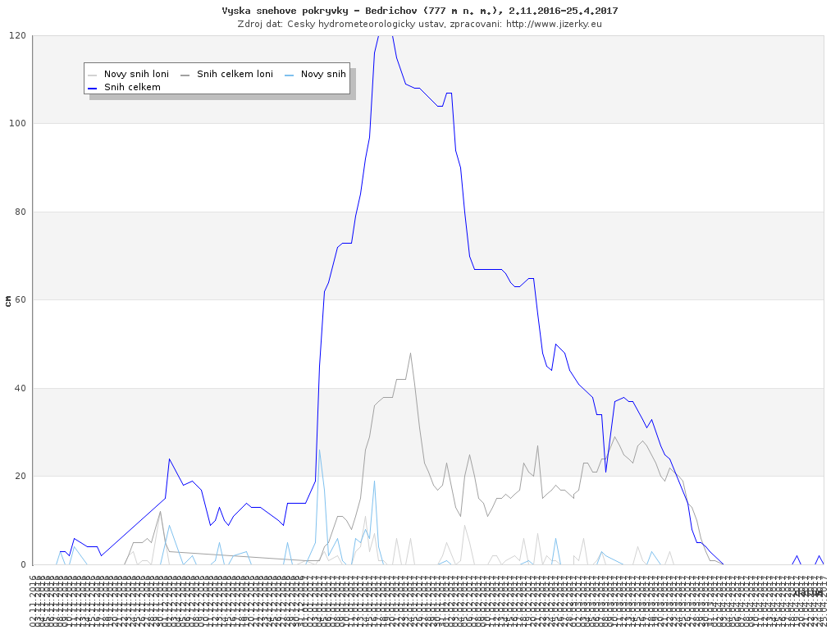840x630 pixels.
Task: Toggle the "Novy snih" legend series
Action: click(x=323, y=74)
